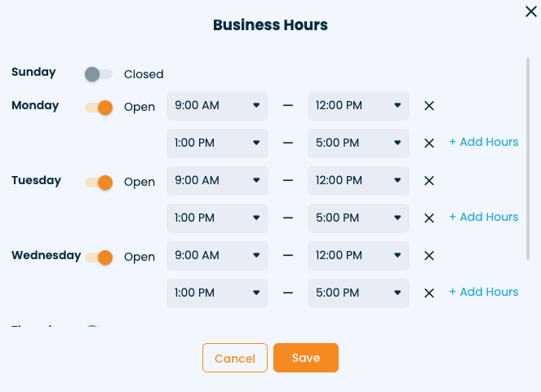Disable Wednesday's open toggle

coord(99,257)
